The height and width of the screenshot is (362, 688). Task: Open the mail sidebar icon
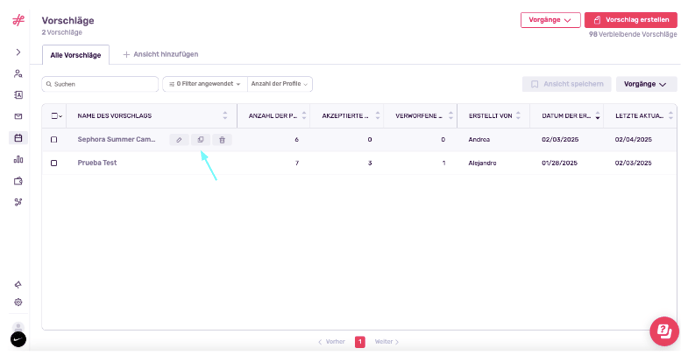(18, 117)
